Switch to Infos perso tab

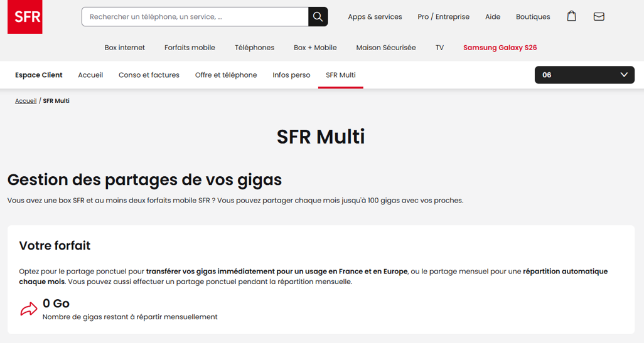coord(291,75)
